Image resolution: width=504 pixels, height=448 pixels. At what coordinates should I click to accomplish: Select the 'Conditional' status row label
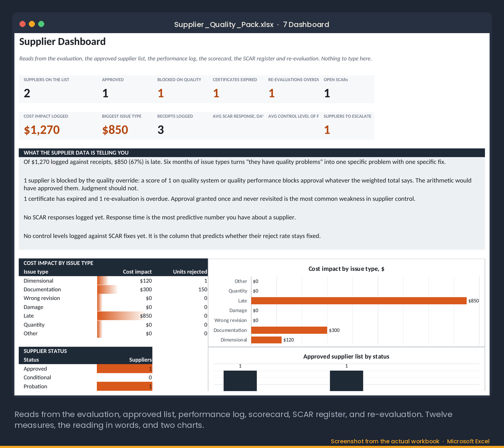pos(37,377)
